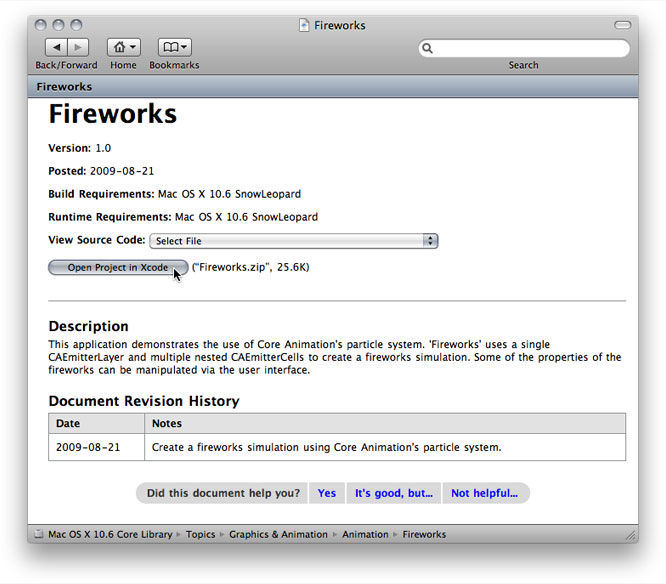Open the Home toolbar button

point(124,47)
